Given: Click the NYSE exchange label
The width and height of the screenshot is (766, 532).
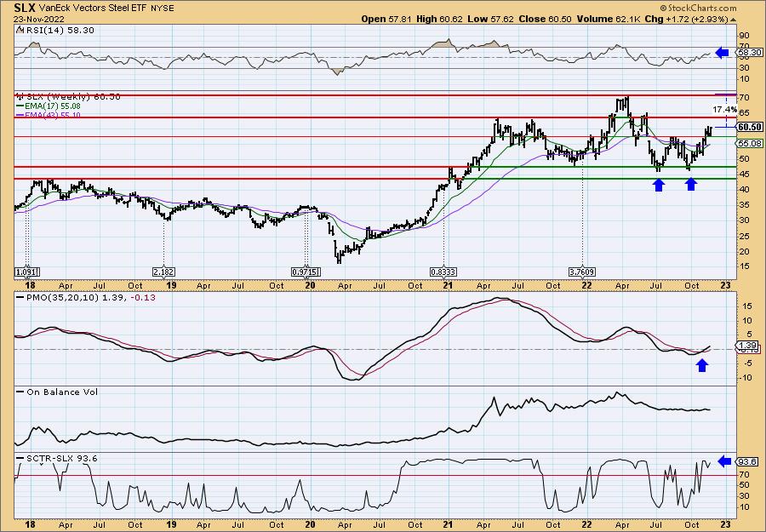Looking at the screenshot, I should point(162,9).
